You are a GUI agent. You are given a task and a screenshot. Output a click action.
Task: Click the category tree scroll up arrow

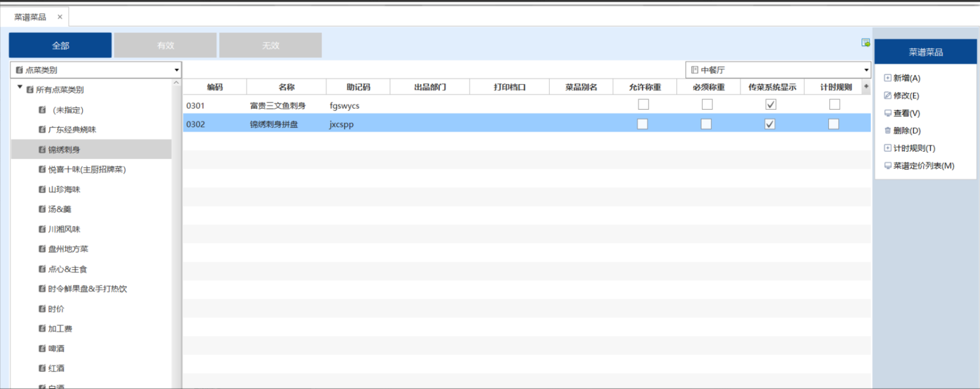176,83
